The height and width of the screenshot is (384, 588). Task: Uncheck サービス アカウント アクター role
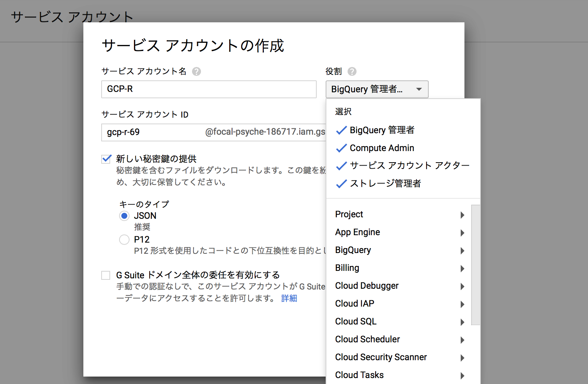(403, 166)
